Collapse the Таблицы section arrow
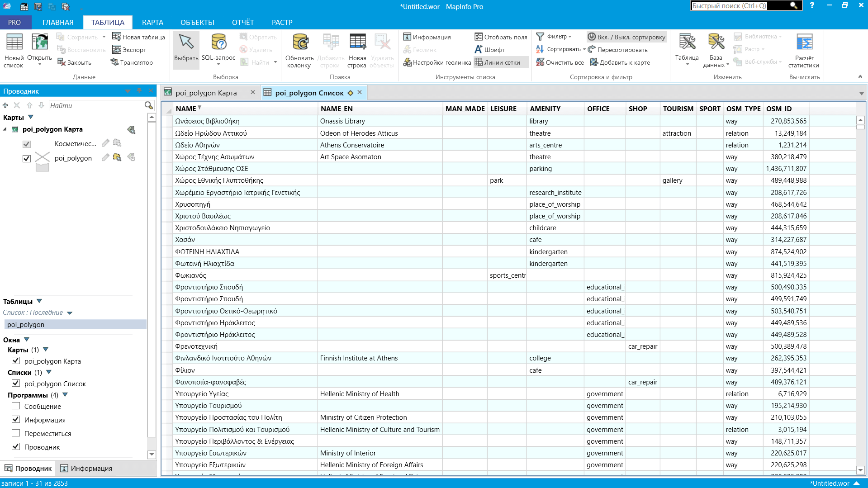Viewport: 868px width, 488px height. coord(39,301)
